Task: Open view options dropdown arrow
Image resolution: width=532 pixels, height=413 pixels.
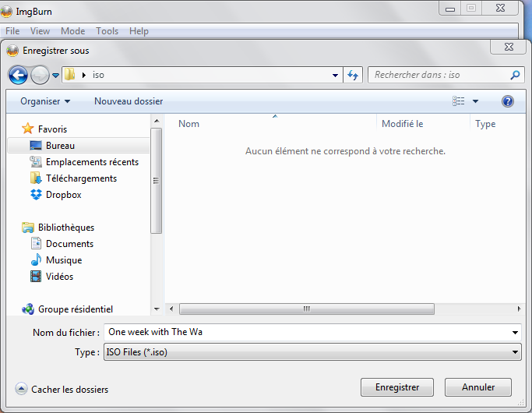Action: [475, 101]
